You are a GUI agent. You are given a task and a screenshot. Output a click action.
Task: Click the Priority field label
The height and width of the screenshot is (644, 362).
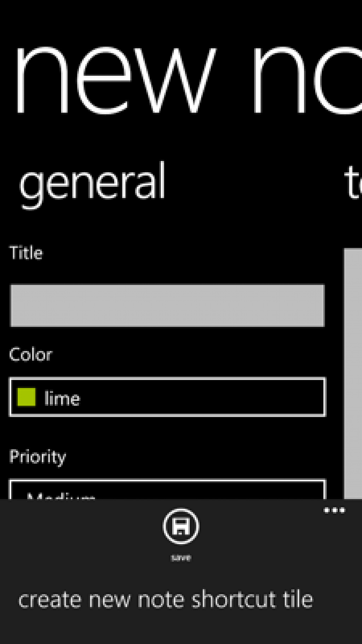point(37,457)
